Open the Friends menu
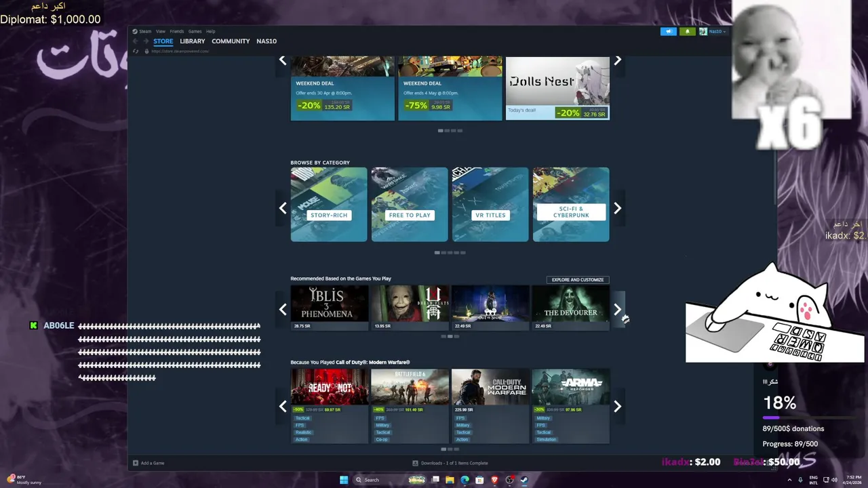 click(177, 31)
